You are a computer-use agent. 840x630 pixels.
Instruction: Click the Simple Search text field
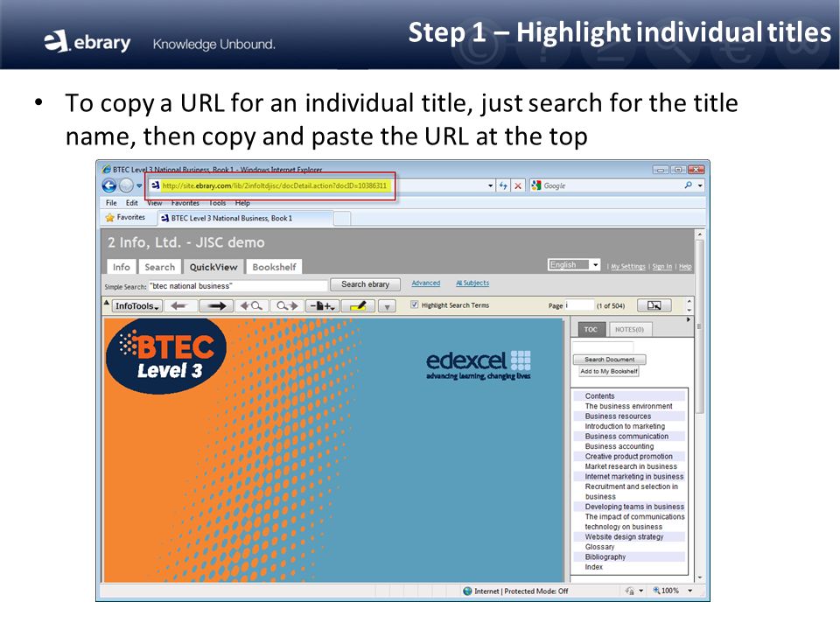tap(237, 286)
